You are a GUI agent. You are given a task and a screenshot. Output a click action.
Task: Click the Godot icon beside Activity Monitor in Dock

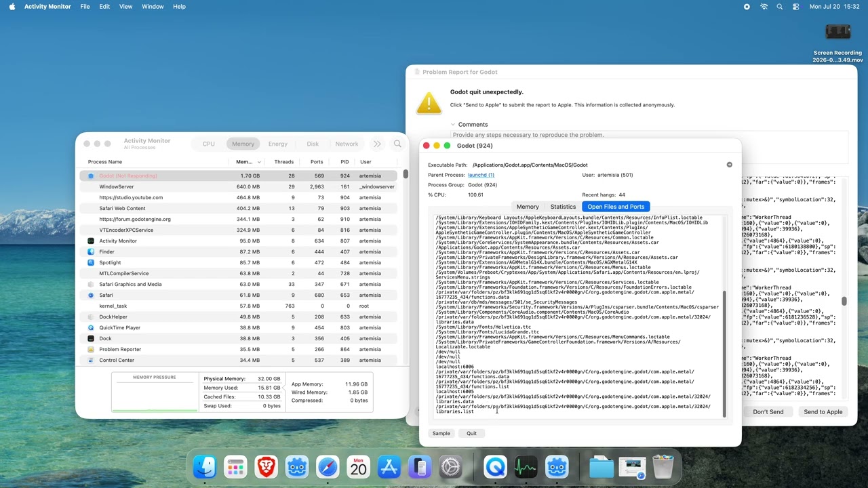click(x=557, y=467)
